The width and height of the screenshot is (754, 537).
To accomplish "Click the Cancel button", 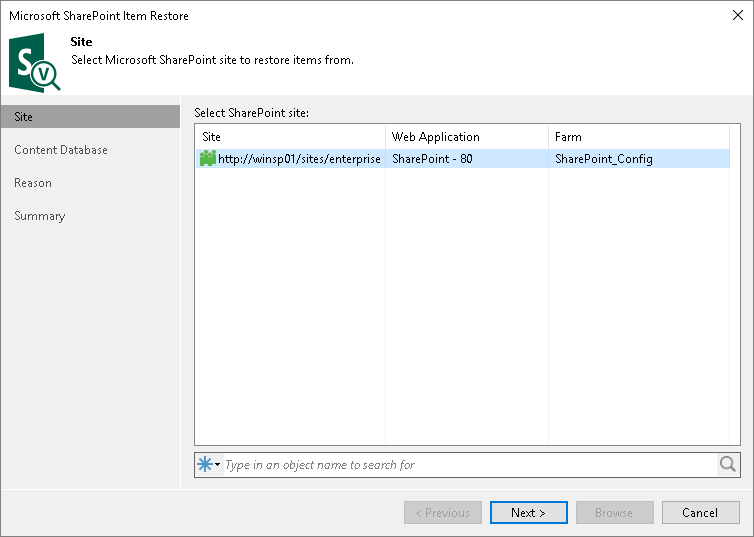I will (x=700, y=512).
